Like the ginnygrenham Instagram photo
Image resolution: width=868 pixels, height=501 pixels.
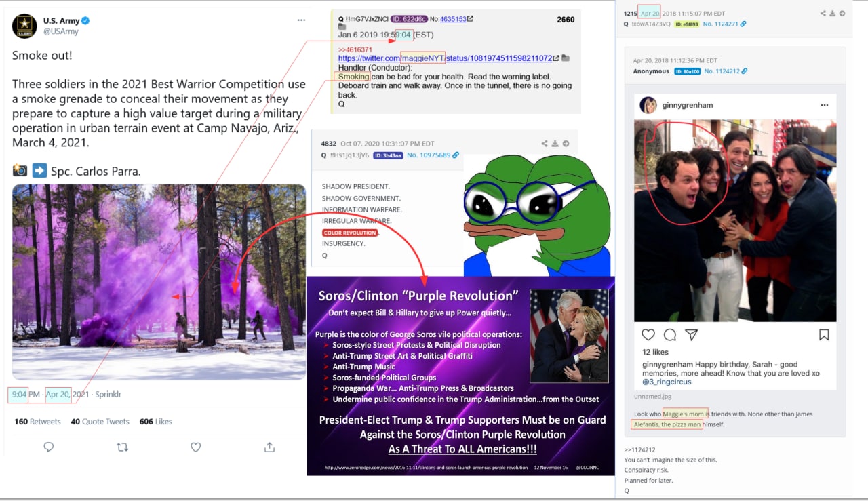point(648,335)
